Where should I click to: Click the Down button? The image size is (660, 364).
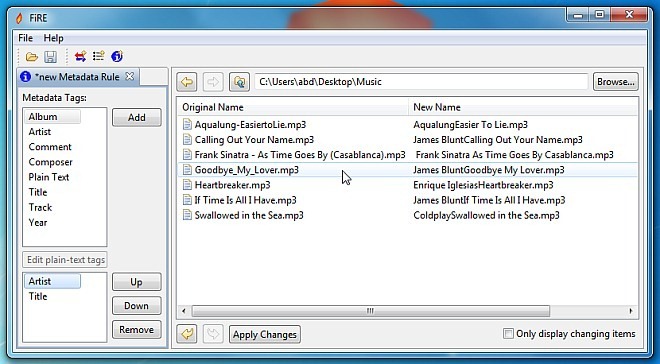coord(136,306)
